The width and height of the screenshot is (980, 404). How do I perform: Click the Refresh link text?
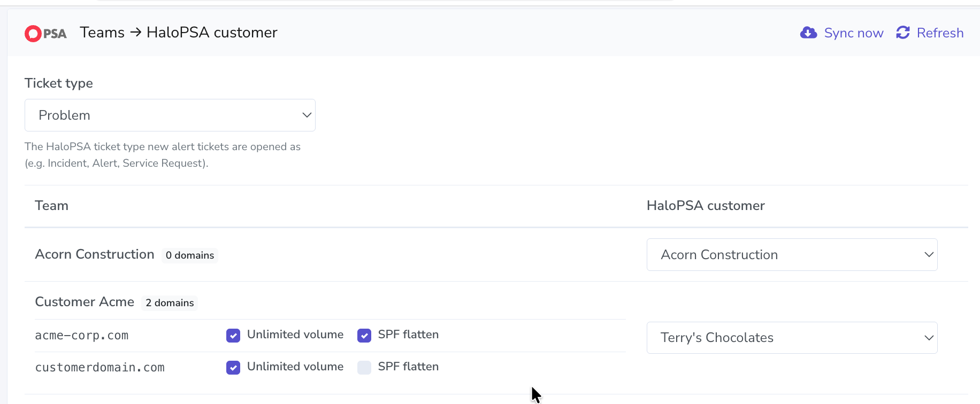coord(940,33)
